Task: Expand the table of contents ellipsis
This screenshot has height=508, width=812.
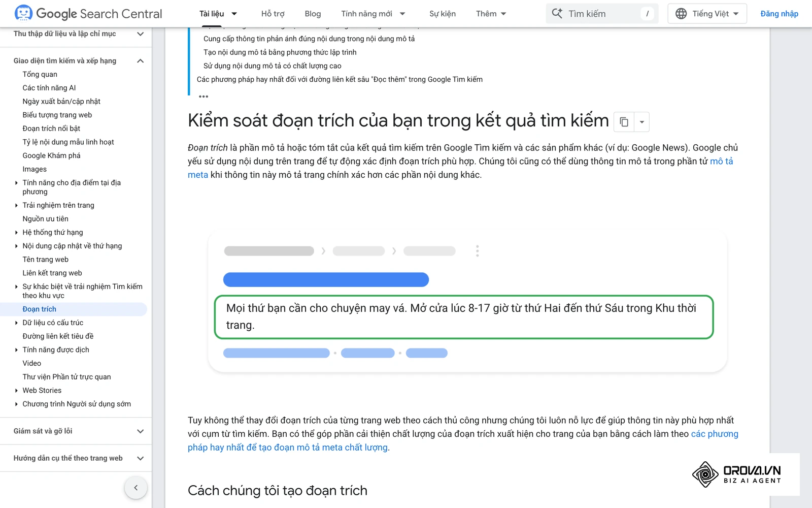Action: pos(204,96)
